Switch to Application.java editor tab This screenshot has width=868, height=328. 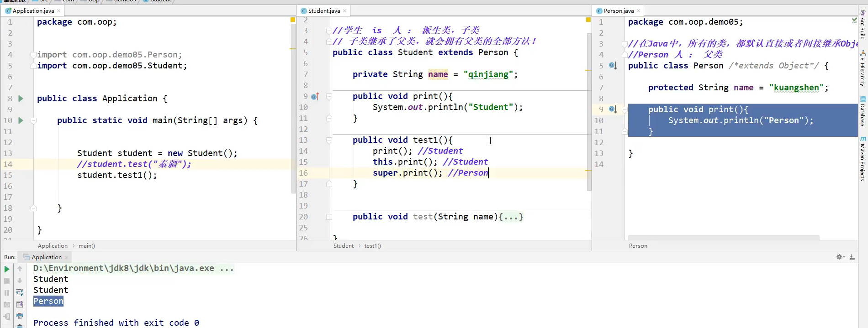pos(33,11)
